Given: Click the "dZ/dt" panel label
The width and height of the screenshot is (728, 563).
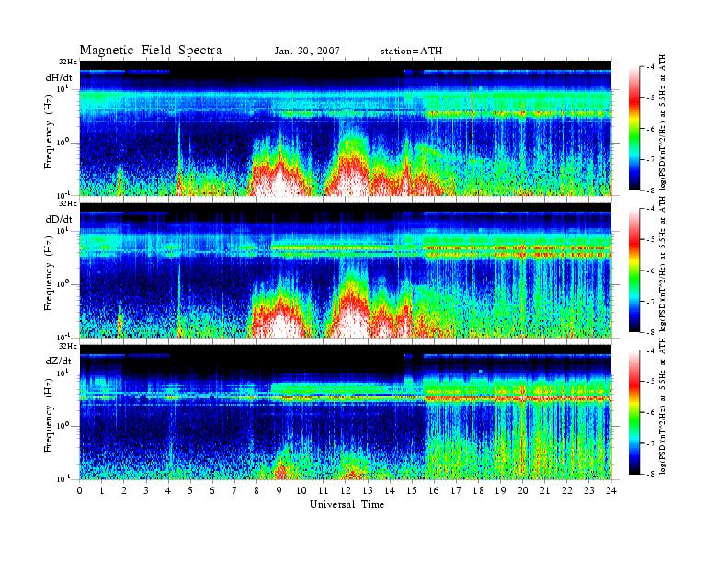Looking at the screenshot, I should (x=59, y=361).
